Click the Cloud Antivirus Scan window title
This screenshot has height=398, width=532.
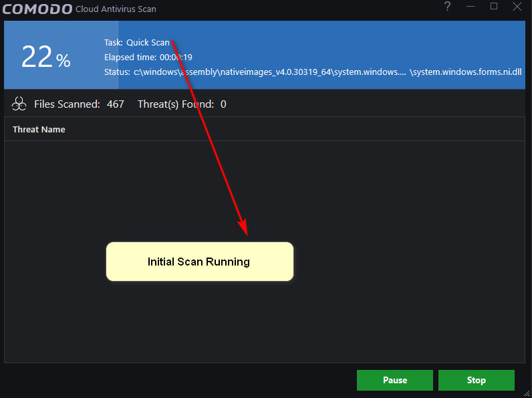[x=116, y=9]
